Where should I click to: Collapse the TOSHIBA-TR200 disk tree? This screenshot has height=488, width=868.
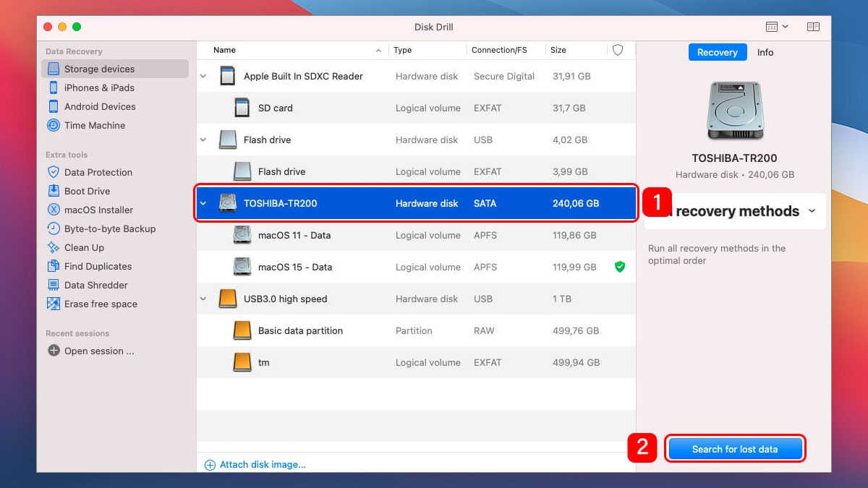[203, 203]
